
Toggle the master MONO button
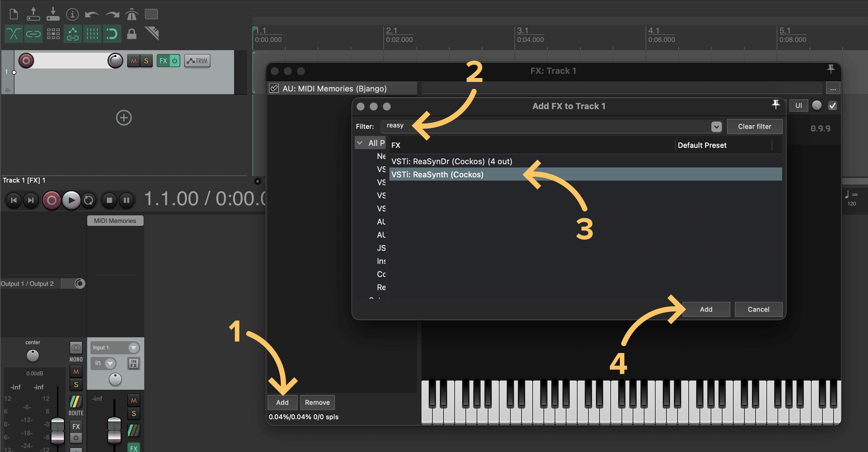(76, 347)
